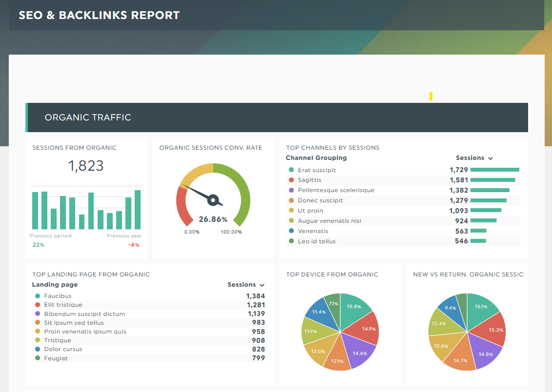Open the Faucibus landing page row
The image size is (552, 392).
coord(58,296)
